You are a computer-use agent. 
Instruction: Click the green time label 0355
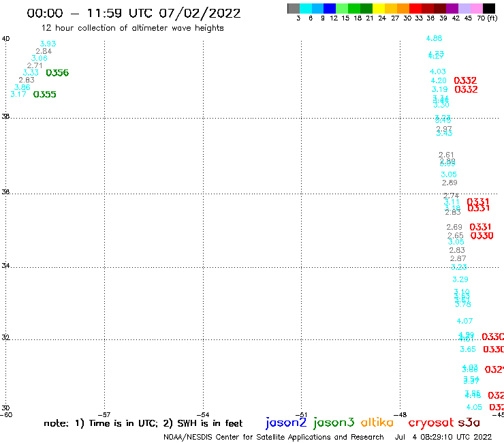point(45,95)
